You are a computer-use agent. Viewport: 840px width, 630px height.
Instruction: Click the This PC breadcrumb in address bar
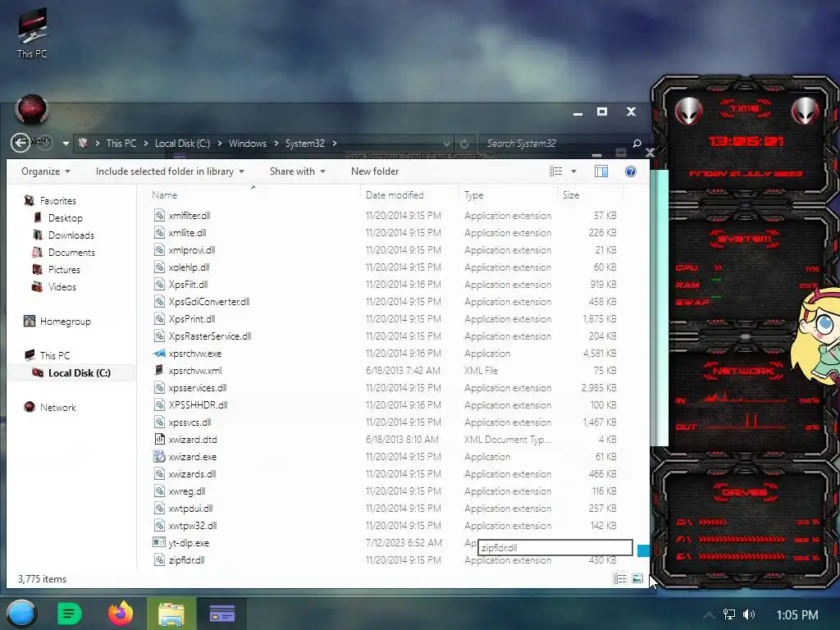(x=121, y=144)
